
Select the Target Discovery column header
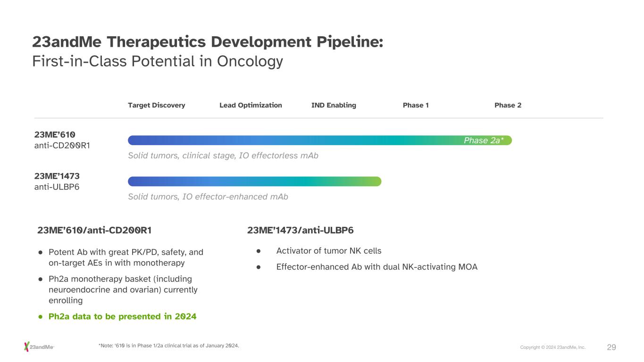(156, 105)
